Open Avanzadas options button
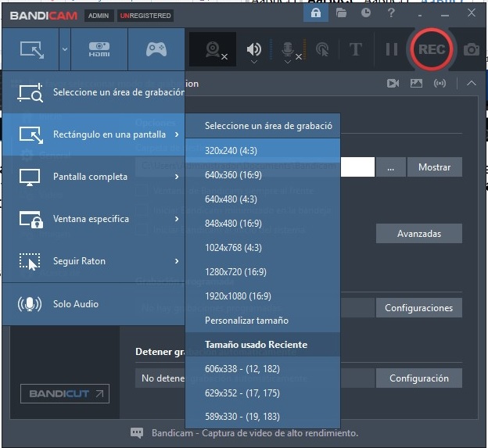Image resolution: width=488 pixels, height=448 pixels. tap(419, 233)
